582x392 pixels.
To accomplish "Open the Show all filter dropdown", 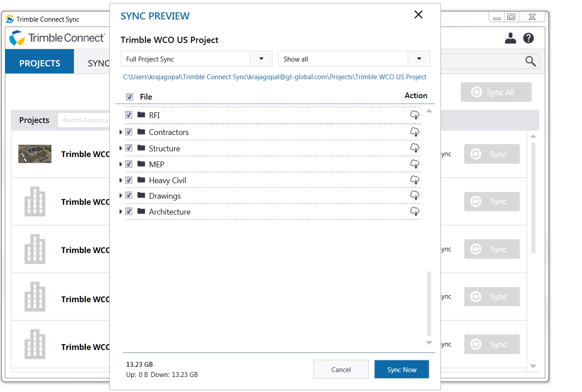I will (x=419, y=59).
